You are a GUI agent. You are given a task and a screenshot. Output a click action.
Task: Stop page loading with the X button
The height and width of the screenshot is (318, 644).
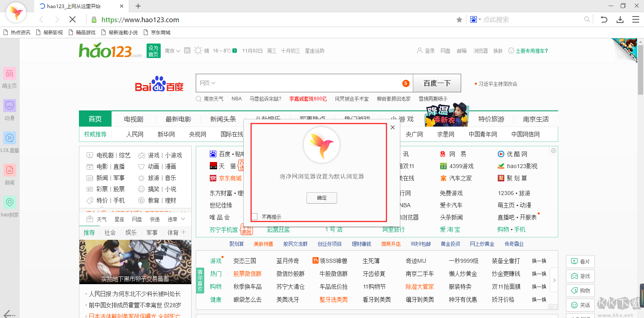pos(72,19)
